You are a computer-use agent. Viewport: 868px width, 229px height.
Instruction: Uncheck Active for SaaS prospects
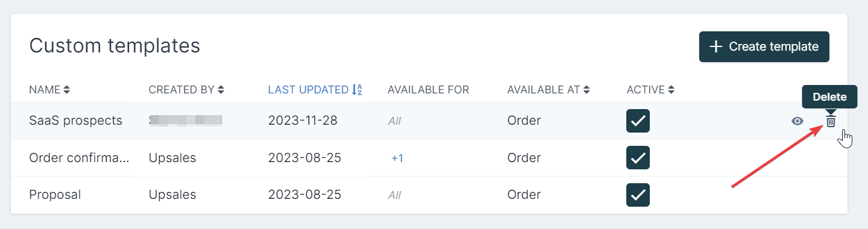click(x=638, y=121)
